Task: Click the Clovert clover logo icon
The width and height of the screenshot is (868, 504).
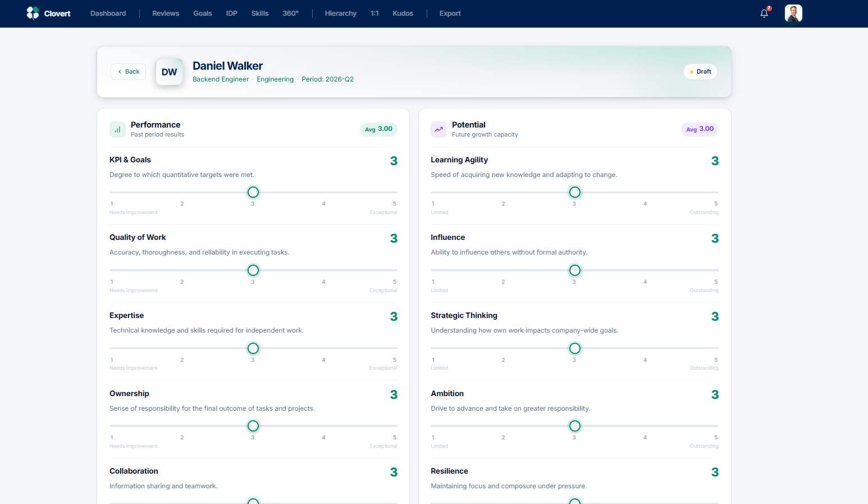Action: [x=33, y=13]
